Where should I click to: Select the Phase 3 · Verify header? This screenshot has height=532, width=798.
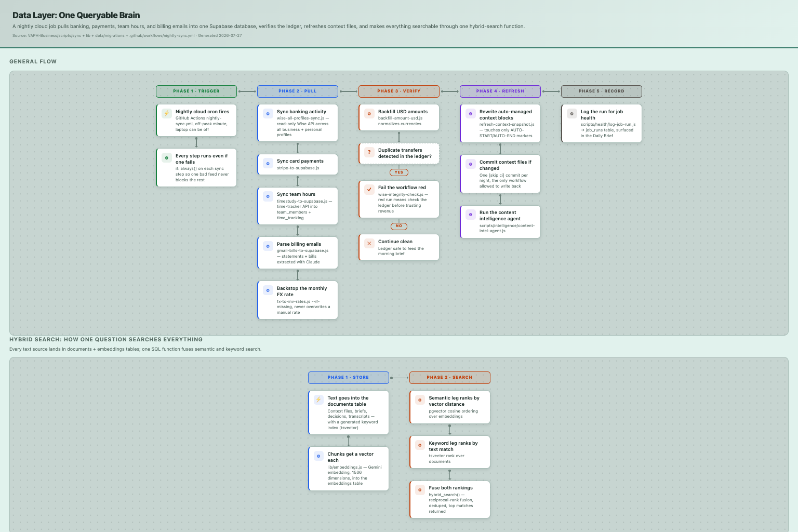(x=399, y=91)
